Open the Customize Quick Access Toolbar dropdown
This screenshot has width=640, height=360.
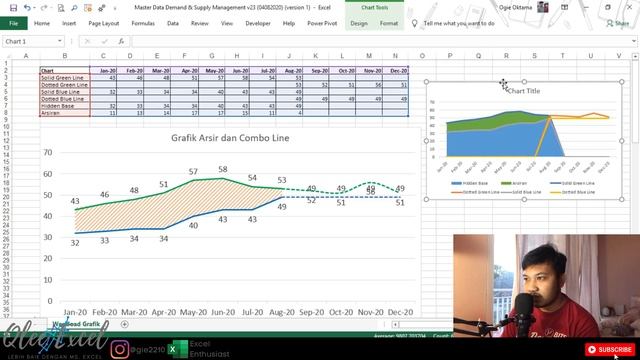(115, 8)
